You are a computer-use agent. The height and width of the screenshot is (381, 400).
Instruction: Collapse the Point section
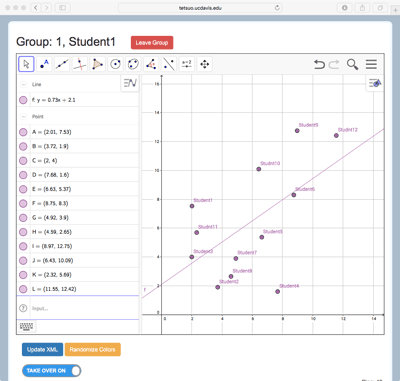pyautogui.click(x=23, y=116)
